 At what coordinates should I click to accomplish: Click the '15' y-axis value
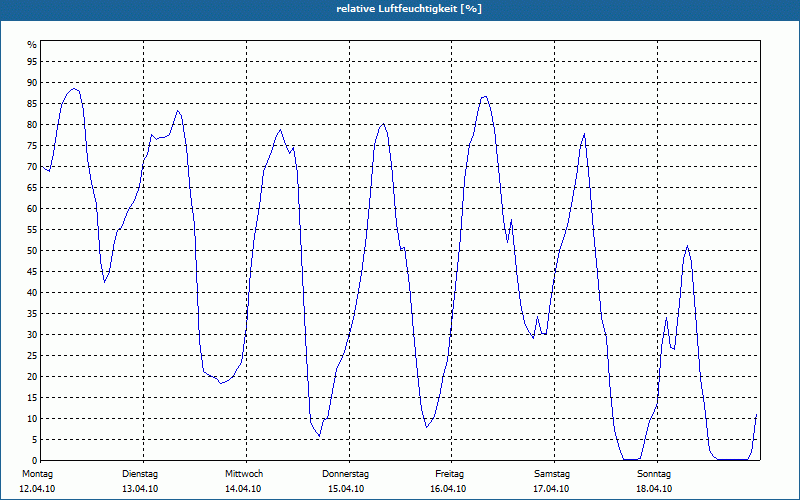[x=32, y=397]
